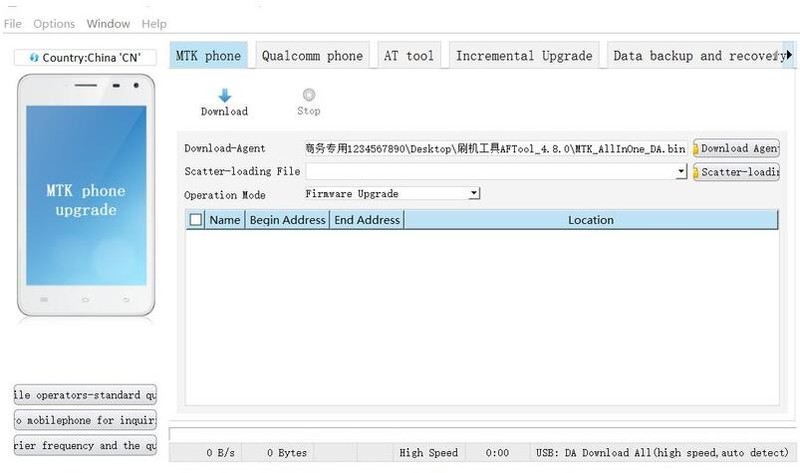Switch to the Qualcomm phone tab
This screenshot has width=800, height=473.
pyautogui.click(x=312, y=56)
